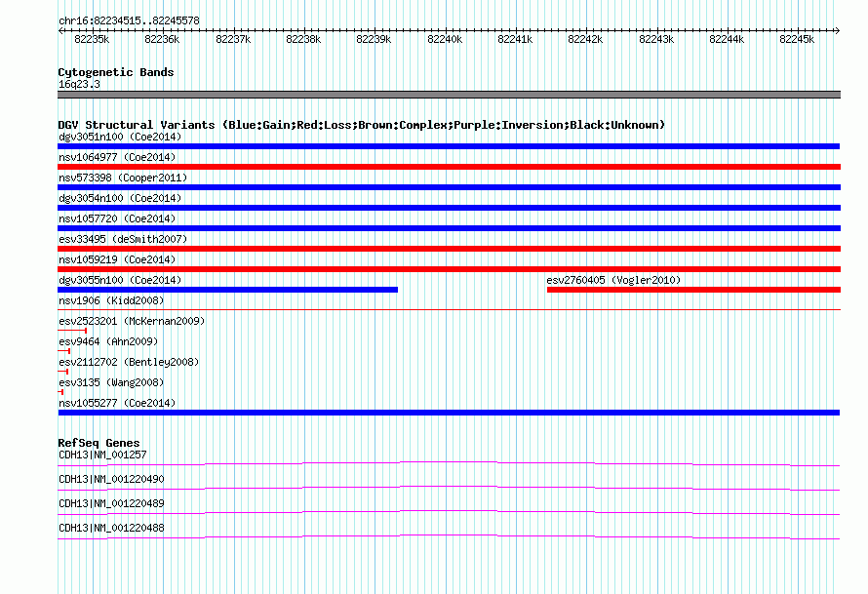Click the nsv1055277 (Coe2014) label

point(117,403)
